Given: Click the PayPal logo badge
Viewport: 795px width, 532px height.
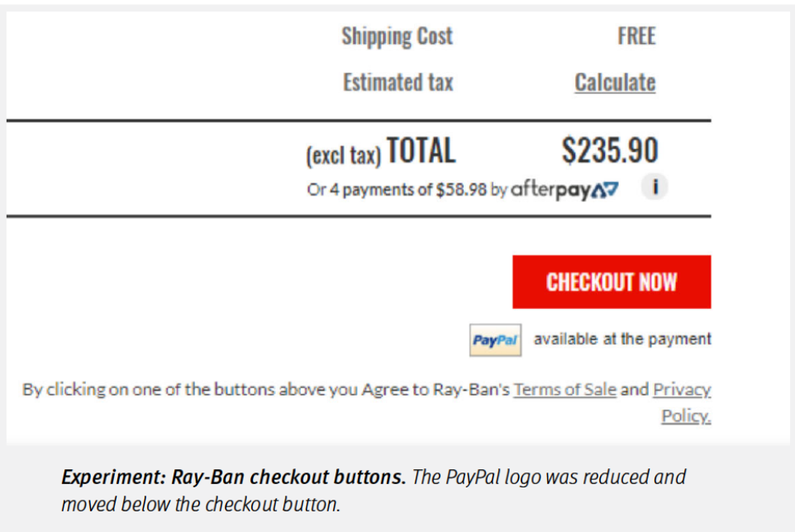Looking at the screenshot, I should [x=495, y=340].
